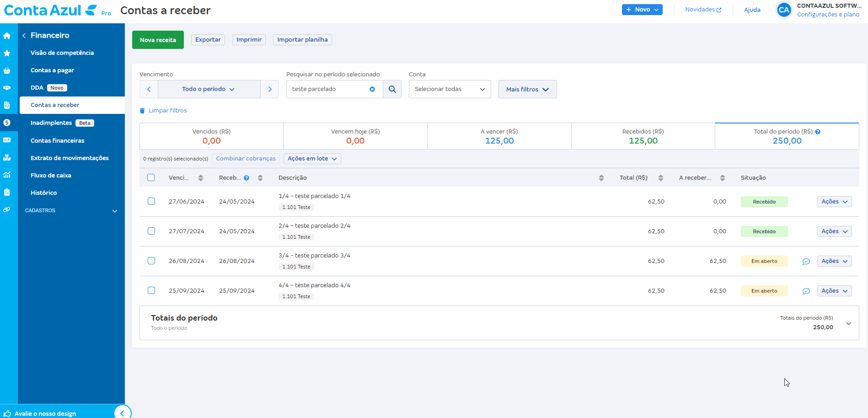Screen dimensions: 868x418
Task: Check the row 4/4 teste parcelado
Action: (151, 290)
